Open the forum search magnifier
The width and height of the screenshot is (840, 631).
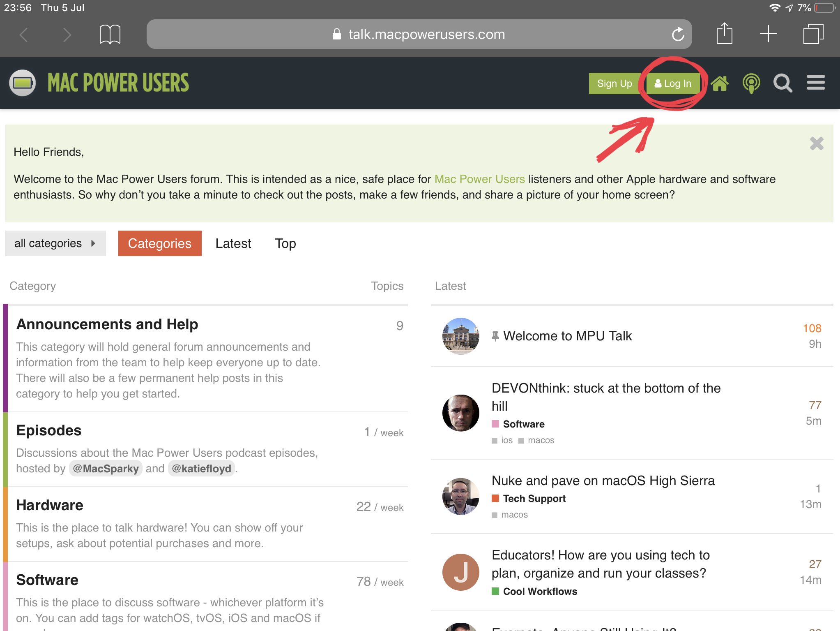pos(783,83)
